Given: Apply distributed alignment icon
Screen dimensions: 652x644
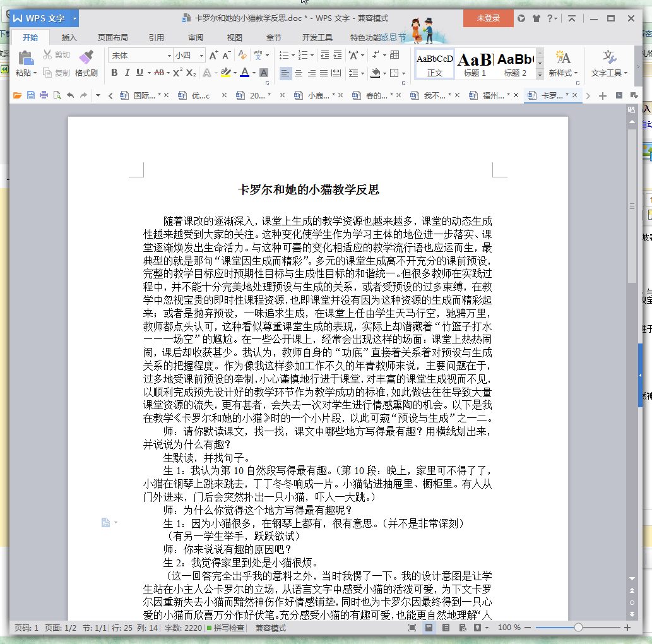Looking at the screenshot, I should [336, 73].
